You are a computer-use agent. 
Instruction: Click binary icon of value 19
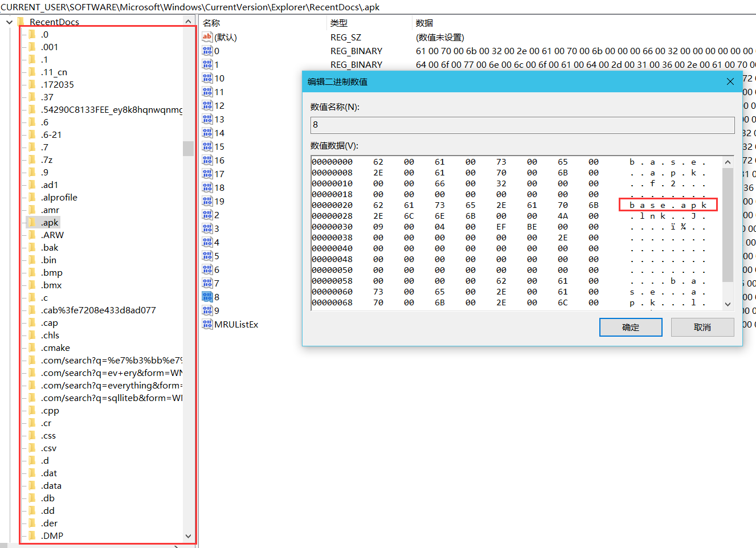207,201
